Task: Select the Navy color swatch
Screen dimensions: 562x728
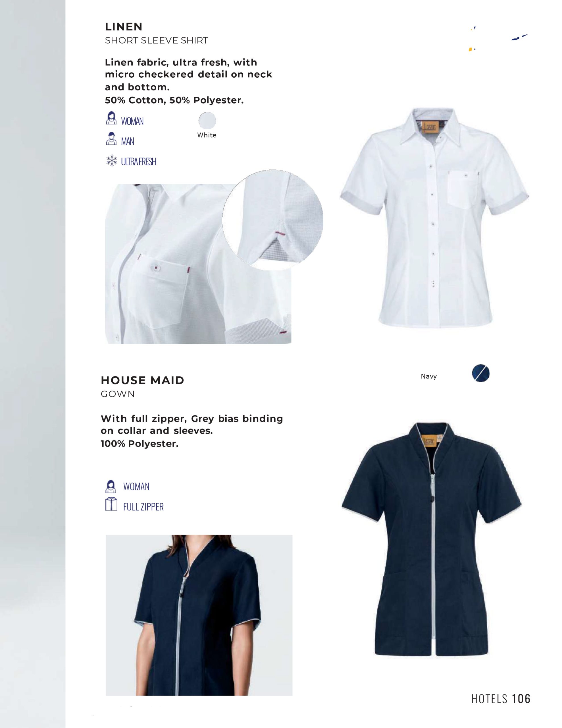Action: [x=481, y=373]
